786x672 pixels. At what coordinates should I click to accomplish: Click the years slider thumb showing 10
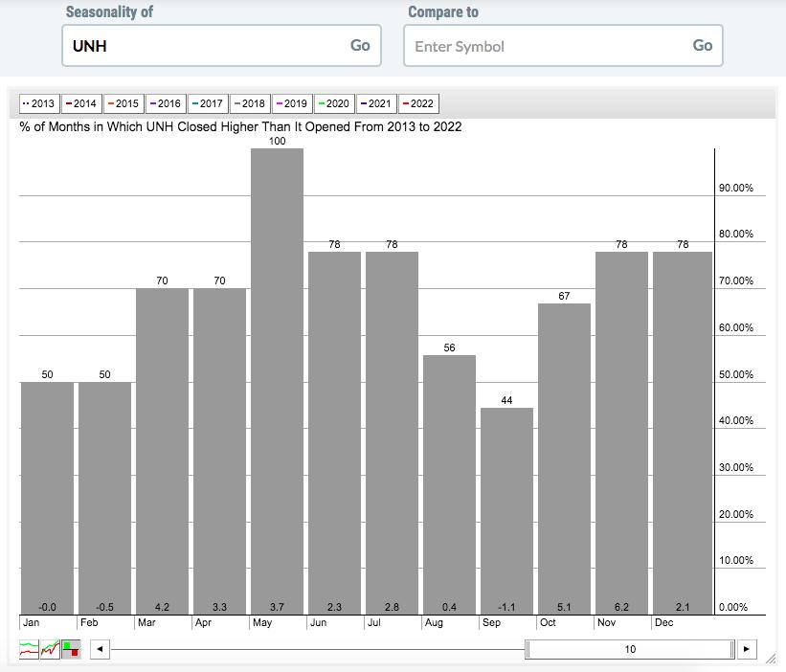[x=630, y=650]
